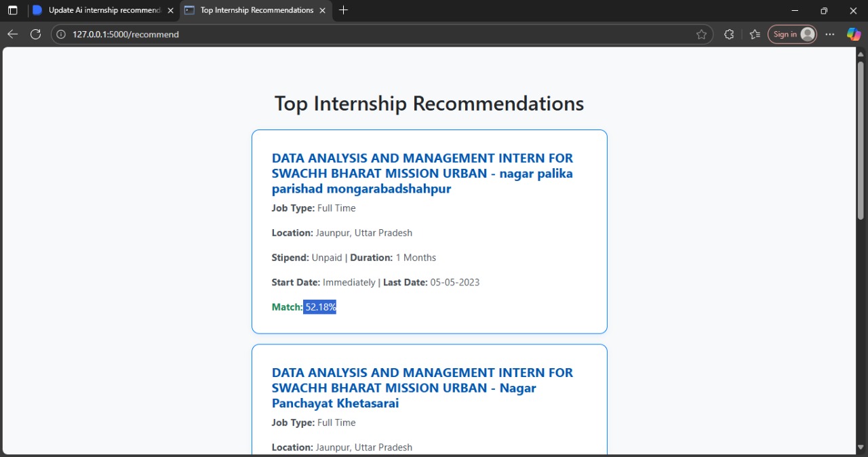Screen dimensions: 868x457
Task: View site information icon in address bar
Action: [x=61, y=35]
